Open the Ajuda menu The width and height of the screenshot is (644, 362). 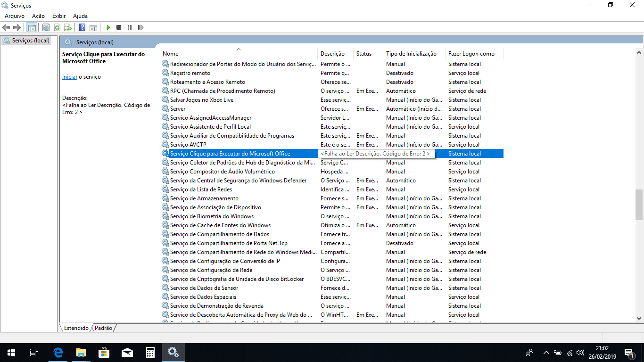(x=80, y=16)
